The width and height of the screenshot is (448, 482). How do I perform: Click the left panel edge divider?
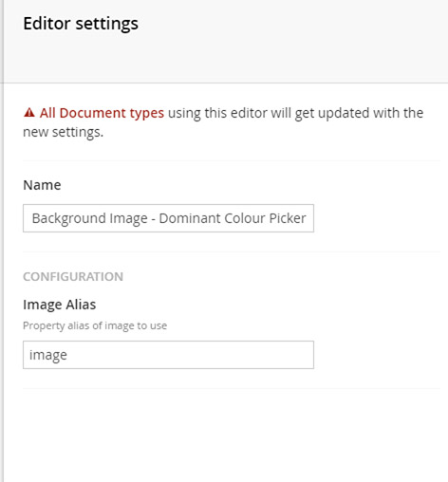(3, 241)
